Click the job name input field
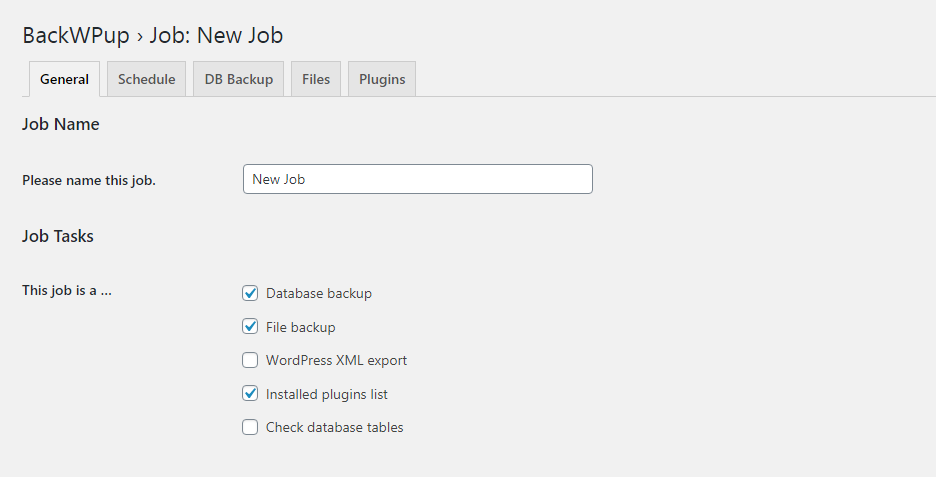The width and height of the screenshot is (936, 477). 417,179
